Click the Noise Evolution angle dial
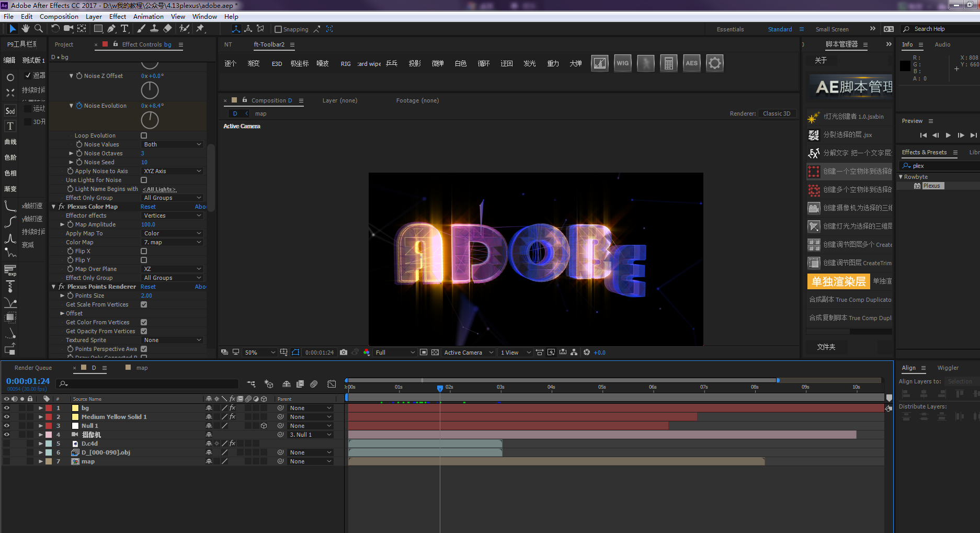 150,120
